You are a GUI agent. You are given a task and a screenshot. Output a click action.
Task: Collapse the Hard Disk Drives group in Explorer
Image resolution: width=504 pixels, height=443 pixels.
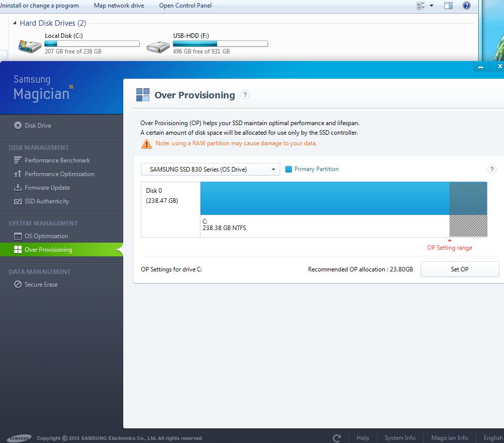point(15,23)
